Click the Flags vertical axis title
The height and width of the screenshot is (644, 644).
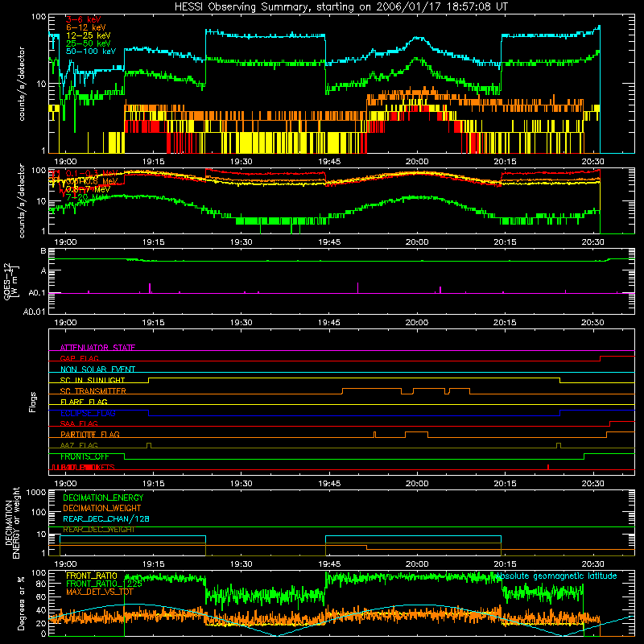tap(33, 402)
